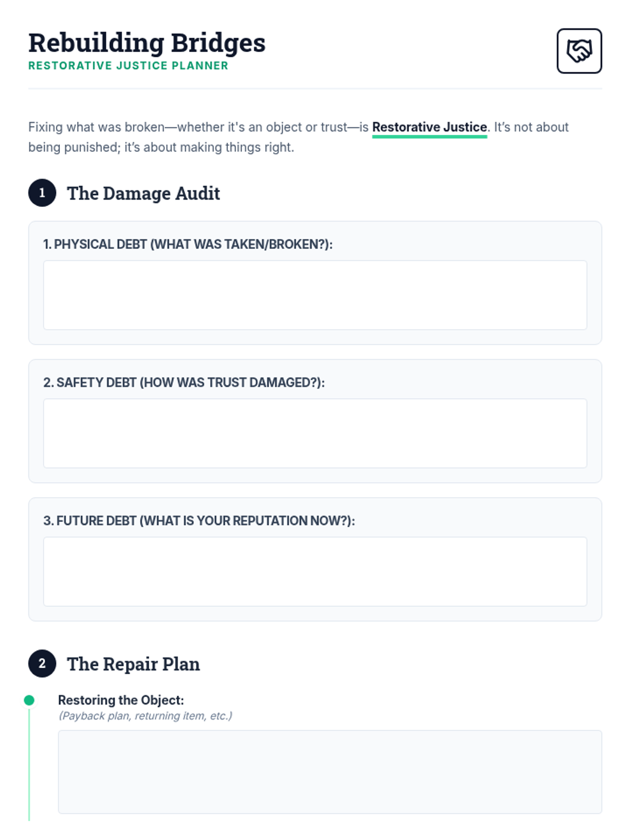Click the Restoring the Object text area

tap(330, 772)
